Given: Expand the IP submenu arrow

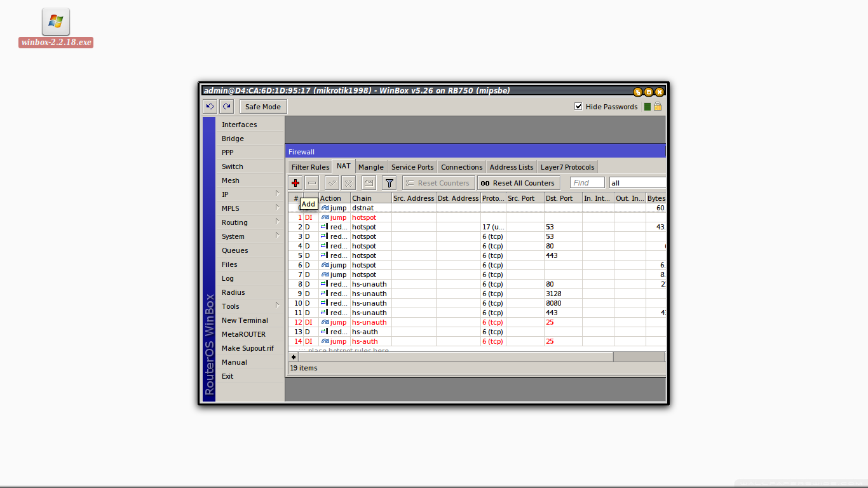Looking at the screenshot, I should tap(277, 193).
